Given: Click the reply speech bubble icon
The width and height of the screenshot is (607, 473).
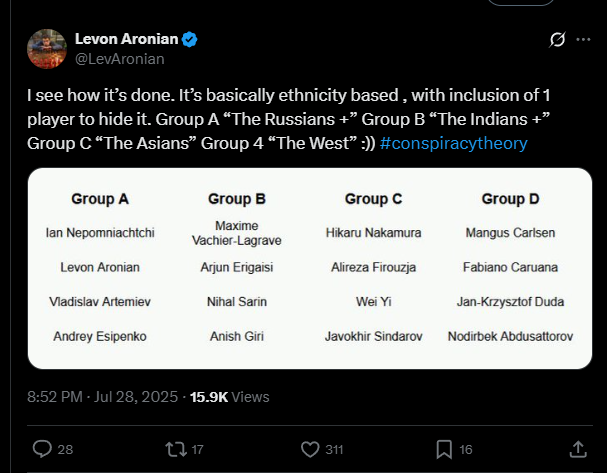Looking at the screenshot, I should [41, 449].
